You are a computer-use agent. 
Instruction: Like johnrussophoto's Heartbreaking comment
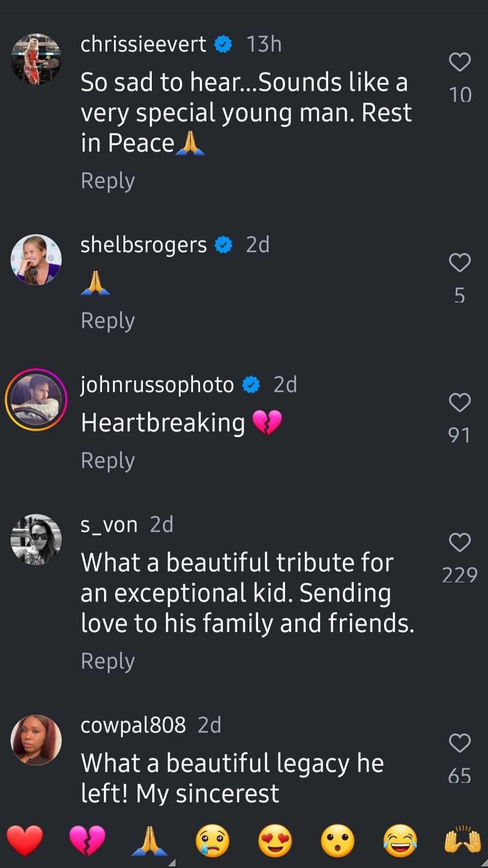pos(460,402)
